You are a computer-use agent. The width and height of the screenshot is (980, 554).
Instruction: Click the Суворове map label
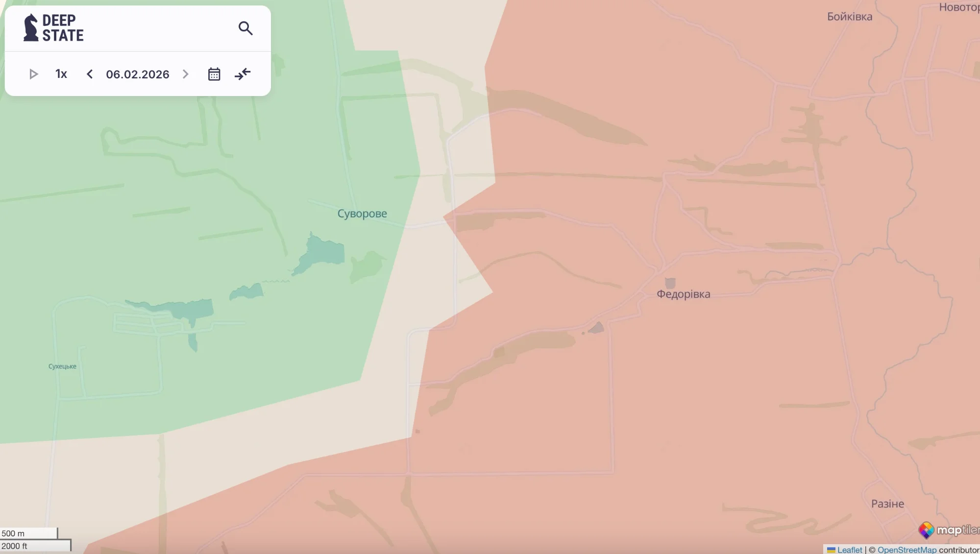362,214
